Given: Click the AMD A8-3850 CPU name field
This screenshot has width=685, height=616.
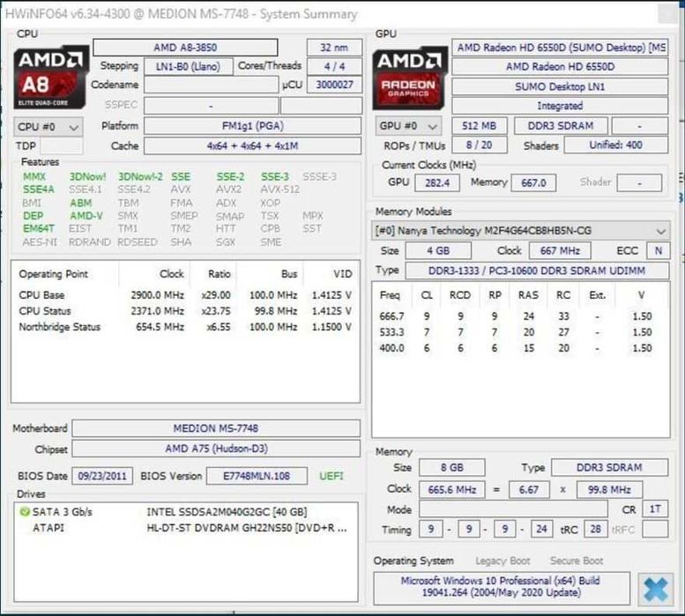Looking at the screenshot, I should [185, 48].
